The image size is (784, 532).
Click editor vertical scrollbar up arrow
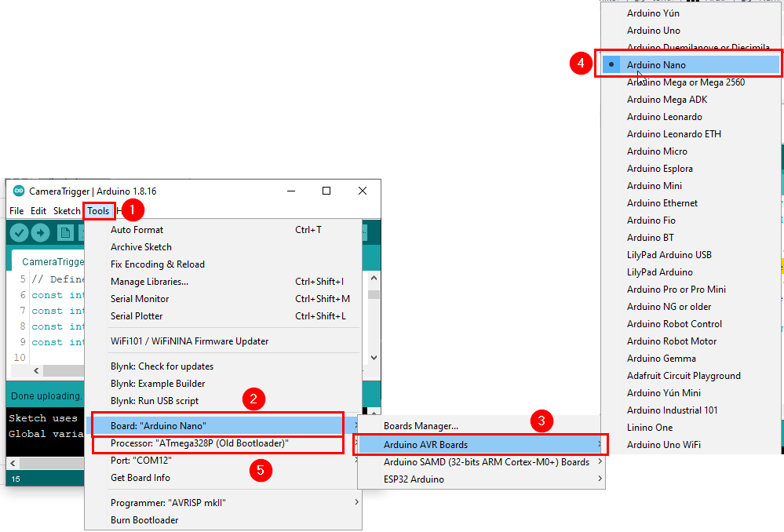coord(374,278)
